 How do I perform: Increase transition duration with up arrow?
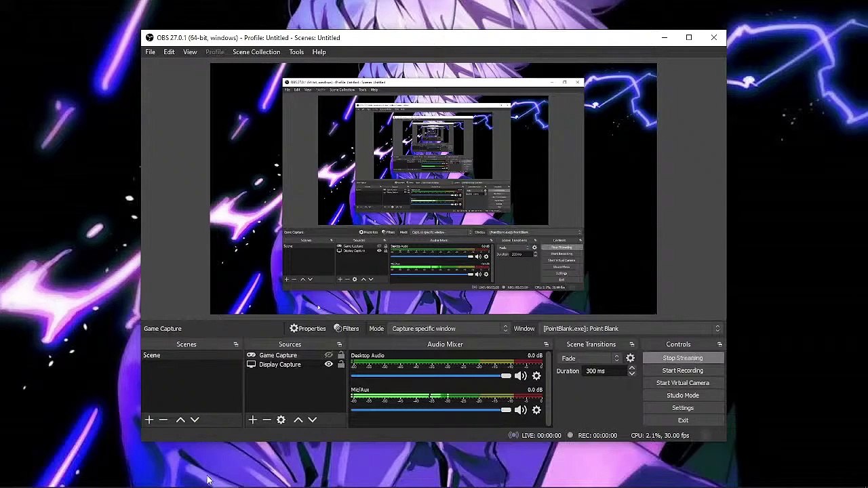632,368
